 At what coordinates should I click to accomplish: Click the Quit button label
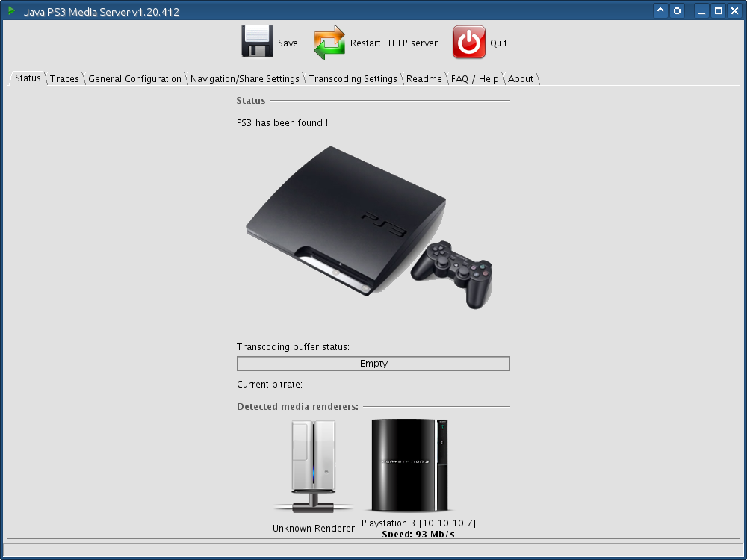point(498,43)
